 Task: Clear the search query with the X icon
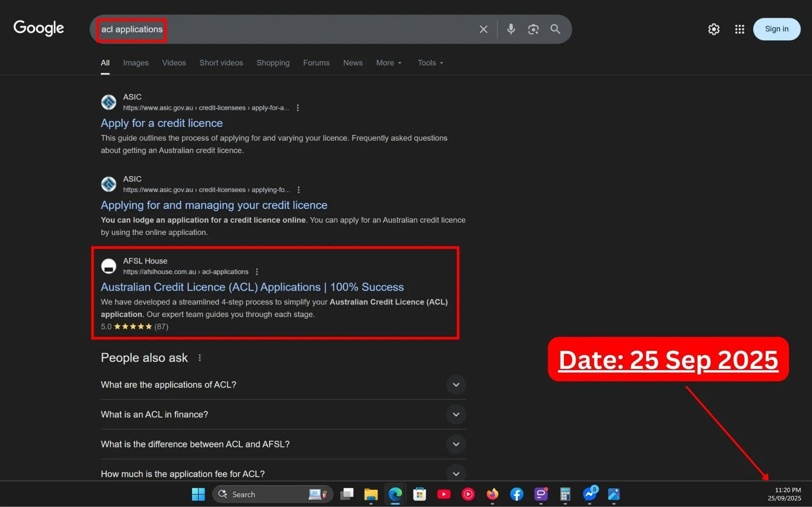tap(483, 29)
